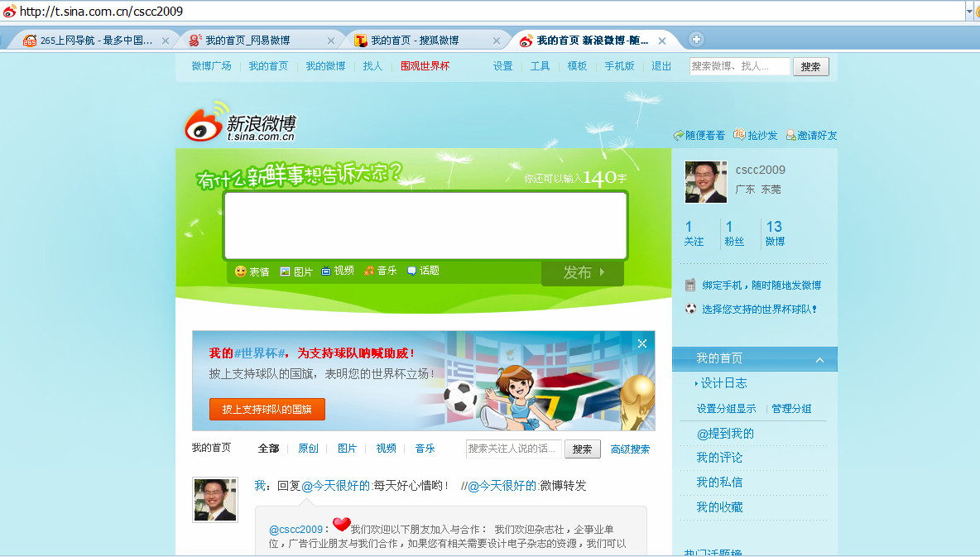View the 13 微博 posts count
Image resolution: width=980 pixels, height=557 pixels.
775,233
